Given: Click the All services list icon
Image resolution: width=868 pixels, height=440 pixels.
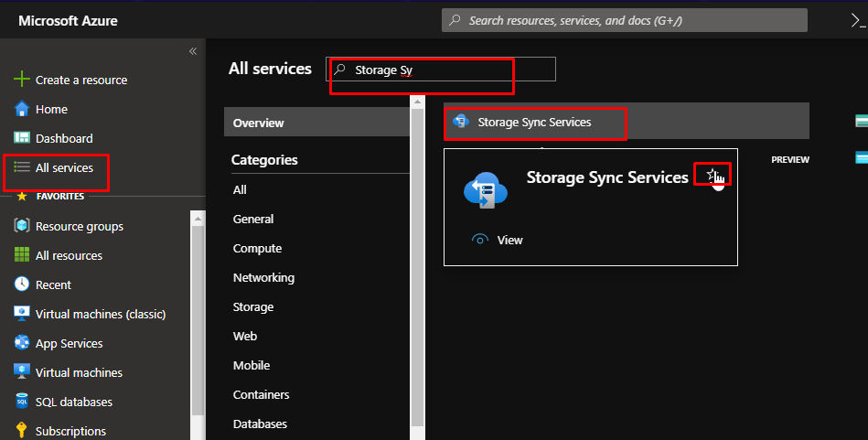Looking at the screenshot, I should (x=22, y=166).
